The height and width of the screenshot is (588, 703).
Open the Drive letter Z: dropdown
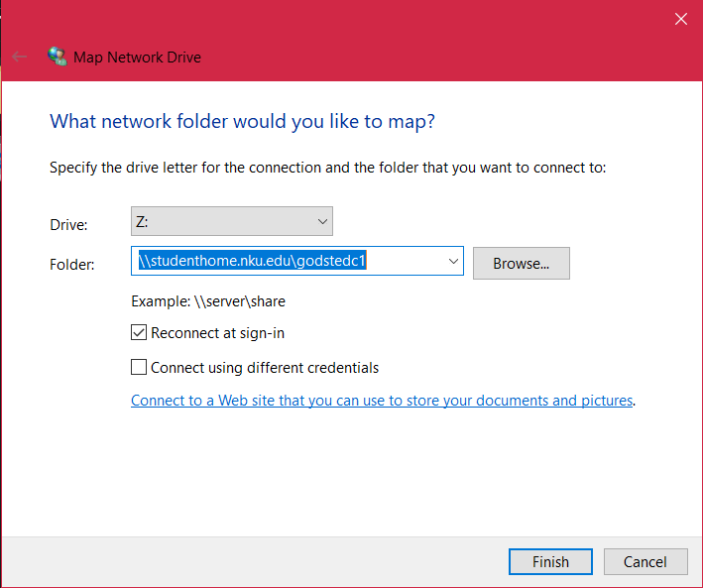point(232,221)
